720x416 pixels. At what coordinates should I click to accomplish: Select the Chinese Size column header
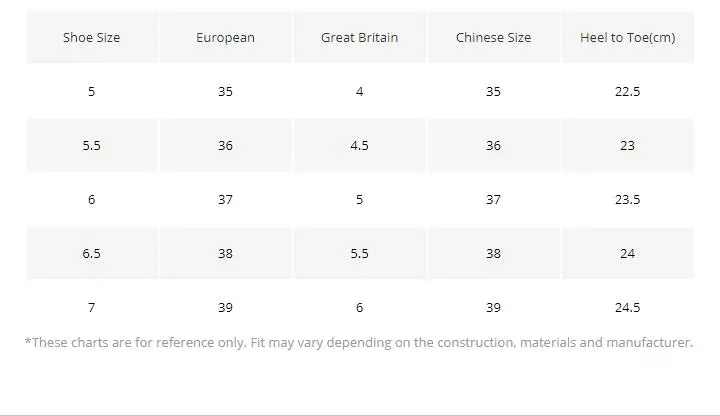493,38
